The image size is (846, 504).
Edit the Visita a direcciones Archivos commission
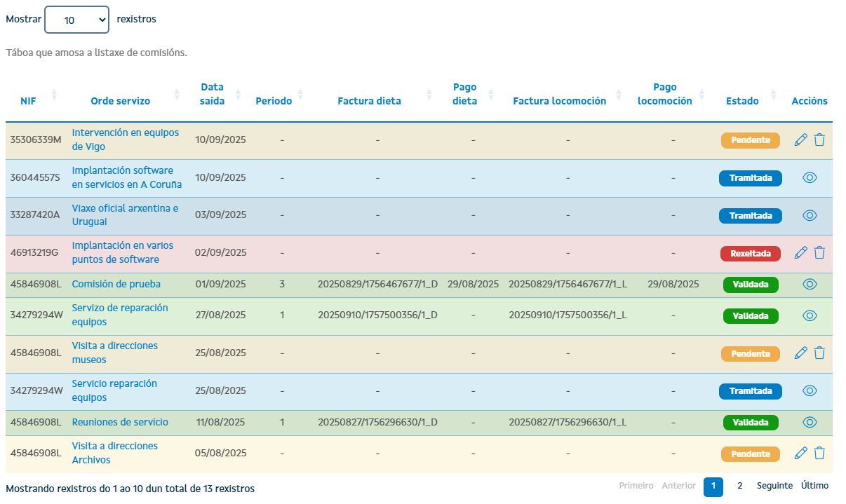800,454
